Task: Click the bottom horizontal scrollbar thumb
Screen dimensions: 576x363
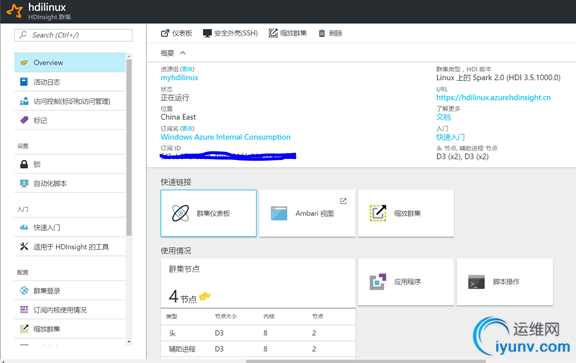Action: [x=366, y=361]
